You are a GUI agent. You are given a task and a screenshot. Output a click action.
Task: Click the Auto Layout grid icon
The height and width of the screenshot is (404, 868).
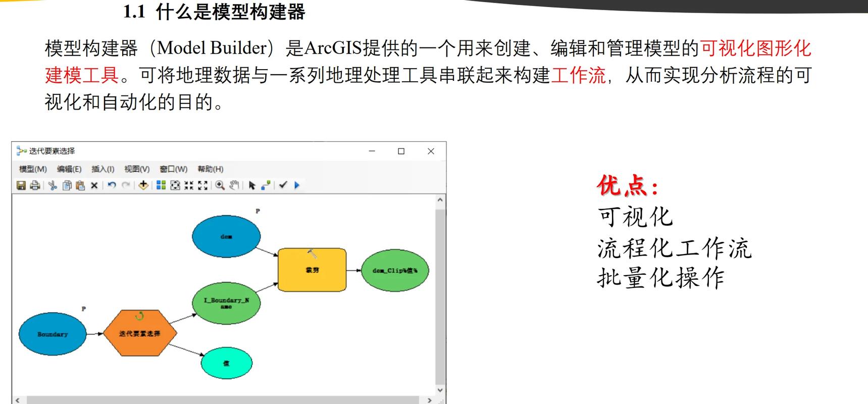point(161,185)
